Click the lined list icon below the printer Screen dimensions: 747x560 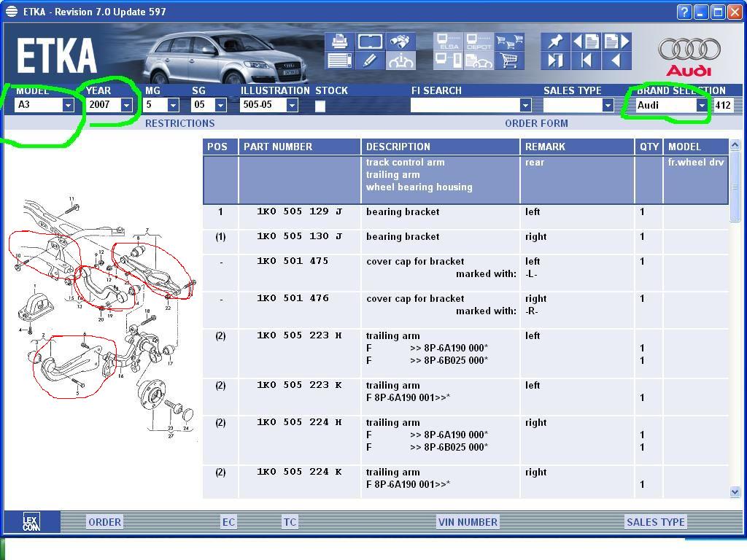tap(339, 61)
